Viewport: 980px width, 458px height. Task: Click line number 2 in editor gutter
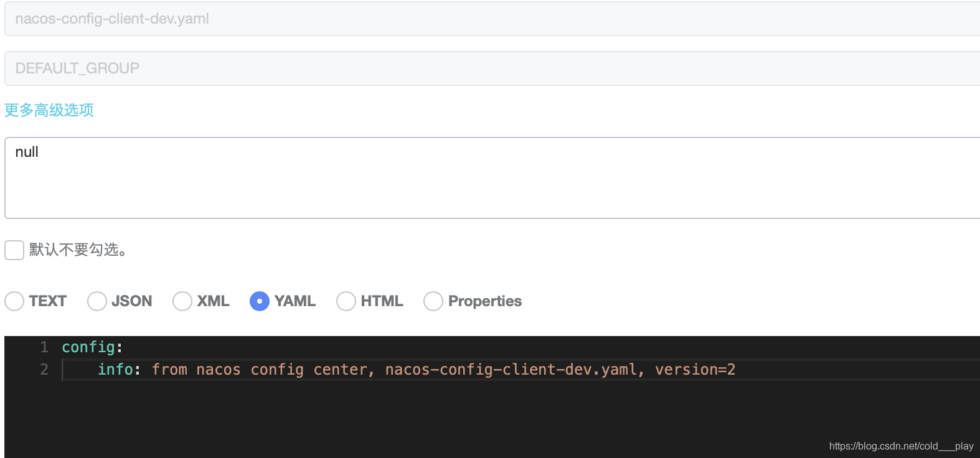(x=44, y=370)
